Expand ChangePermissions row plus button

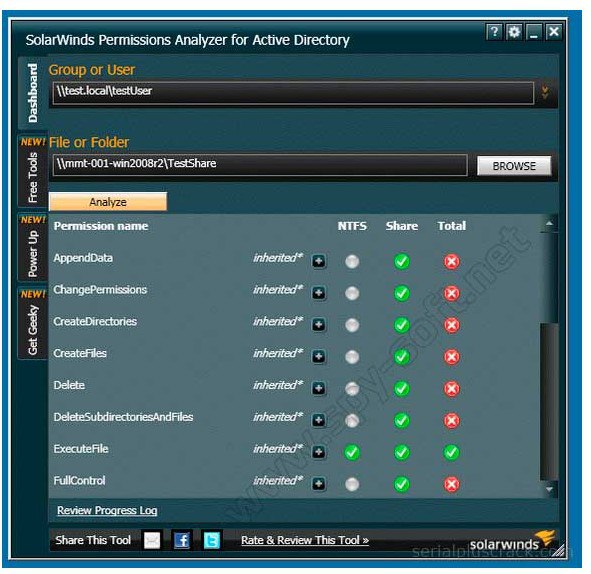point(319,292)
